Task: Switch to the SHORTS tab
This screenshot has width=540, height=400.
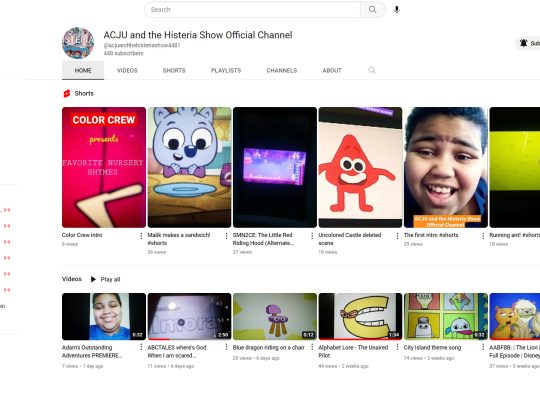Action: [x=174, y=70]
